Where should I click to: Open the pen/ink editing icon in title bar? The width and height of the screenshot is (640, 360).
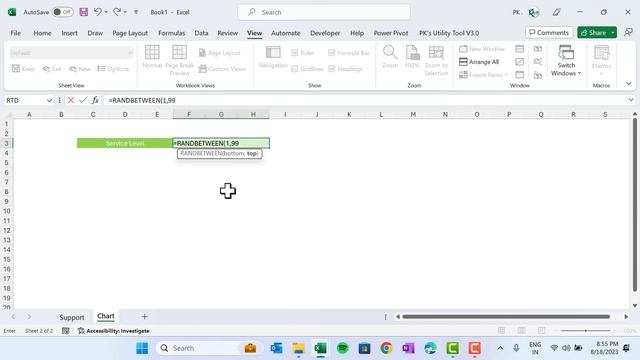[x=556, y=12]
